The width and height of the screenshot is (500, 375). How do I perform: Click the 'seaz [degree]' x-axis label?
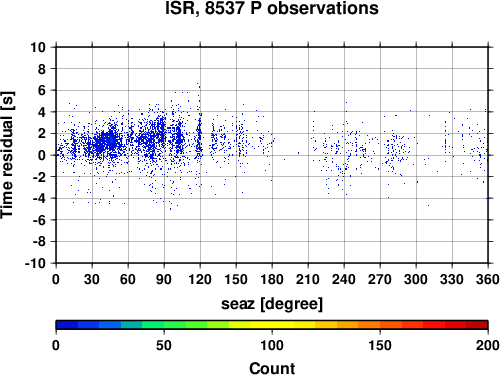272,304
